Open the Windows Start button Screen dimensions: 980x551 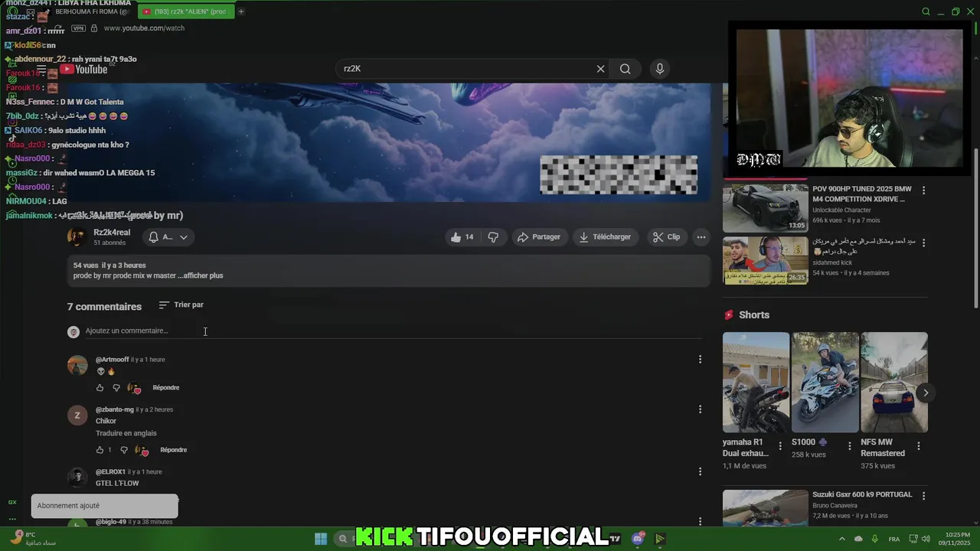click(x=321, y=539)
